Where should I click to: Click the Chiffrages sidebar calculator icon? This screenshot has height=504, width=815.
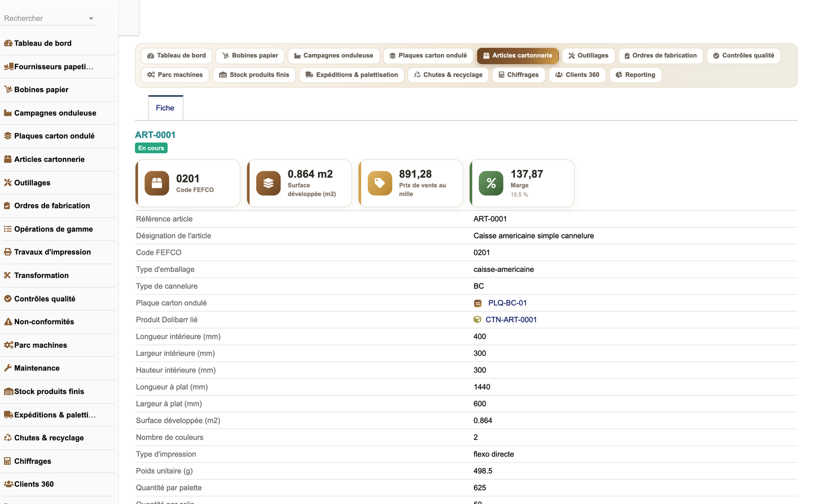coord(7,461)
